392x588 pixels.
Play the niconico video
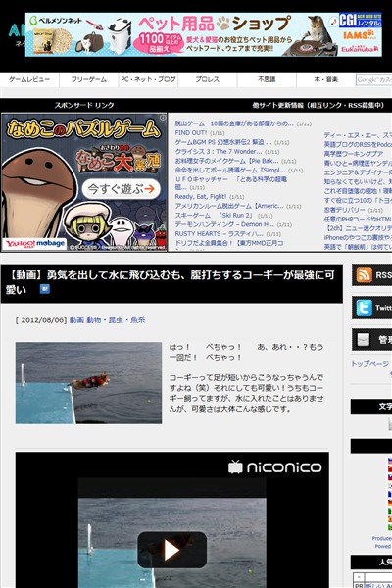[172, 550]
